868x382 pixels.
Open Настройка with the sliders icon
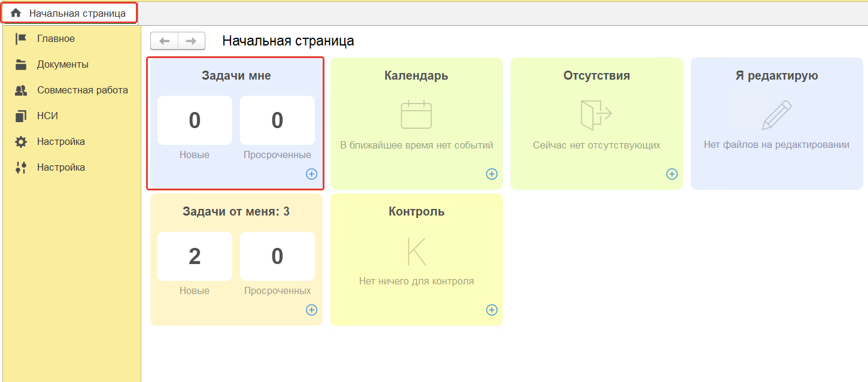pyautogui.click(x=60, y=168)
